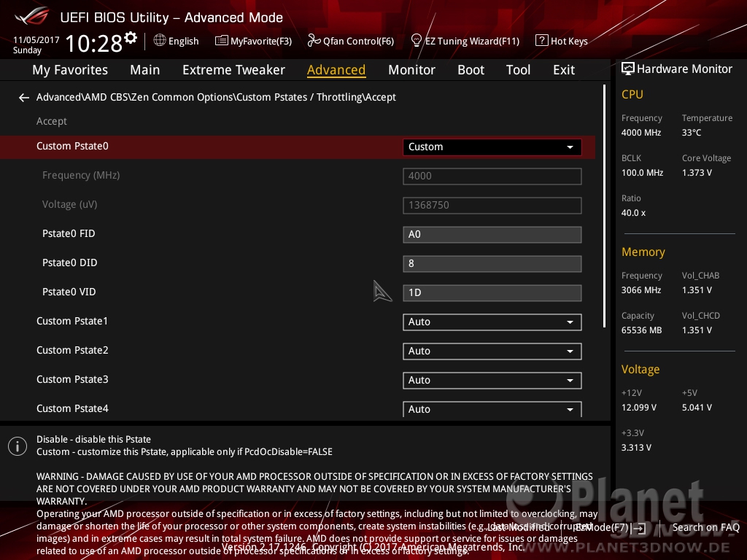Expand the Custom Pstate1 dropdown
This screenshot has height=560, width=747.
492,322
